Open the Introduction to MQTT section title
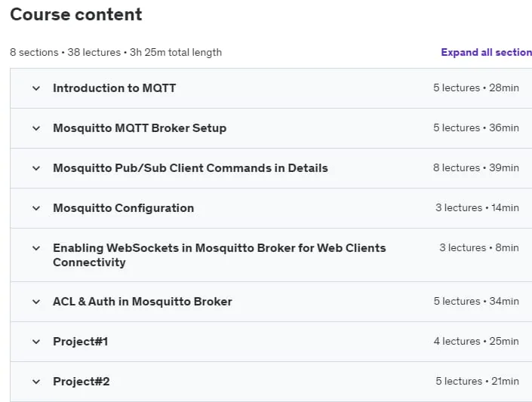This screenshot has width=532, height=402. click(115, 88)
